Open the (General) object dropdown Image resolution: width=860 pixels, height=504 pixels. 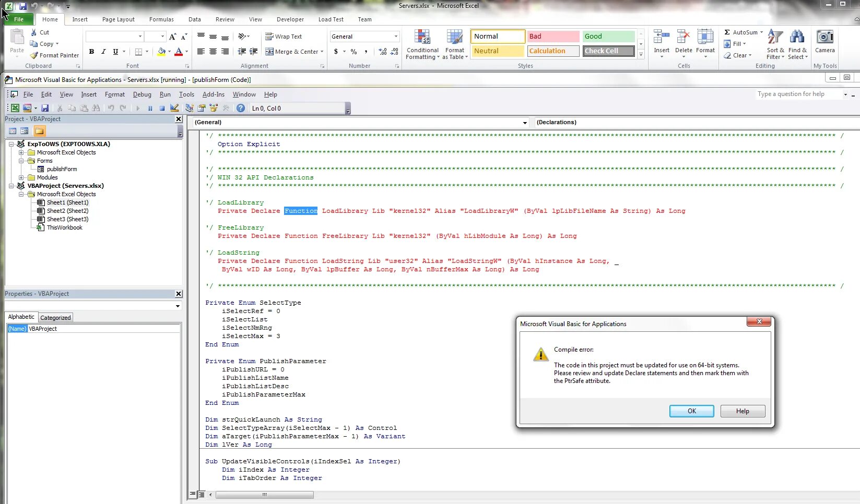click(x=525, y=123)
